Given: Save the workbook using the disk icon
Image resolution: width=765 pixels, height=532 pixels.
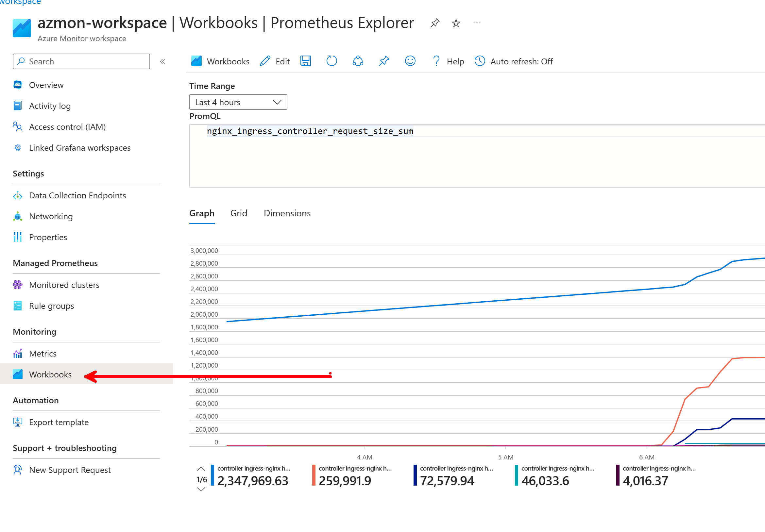Looking at the screenshot, I should point(306,61).
